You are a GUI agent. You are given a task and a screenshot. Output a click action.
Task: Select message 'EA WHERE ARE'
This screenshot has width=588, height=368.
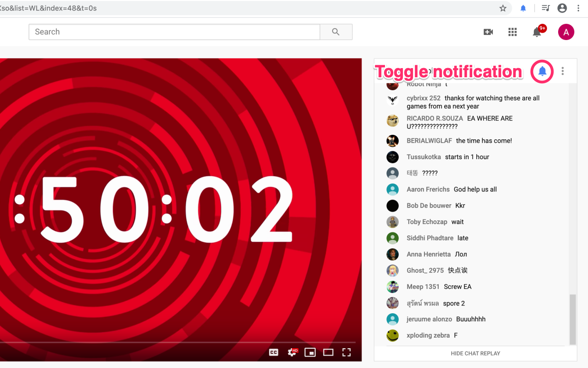490,118
